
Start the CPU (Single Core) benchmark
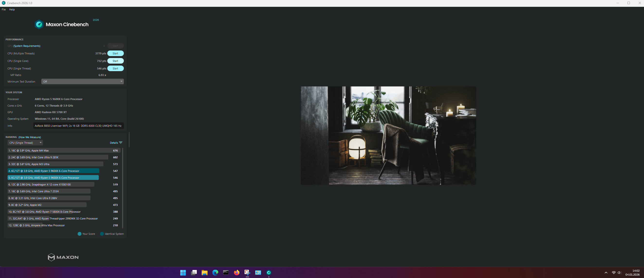[x=115, y=61]
